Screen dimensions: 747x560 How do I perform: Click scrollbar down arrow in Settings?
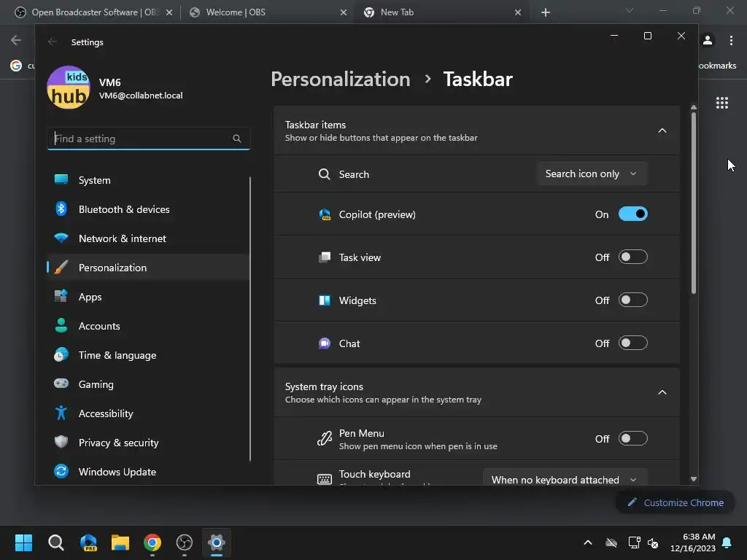point(694,479)
